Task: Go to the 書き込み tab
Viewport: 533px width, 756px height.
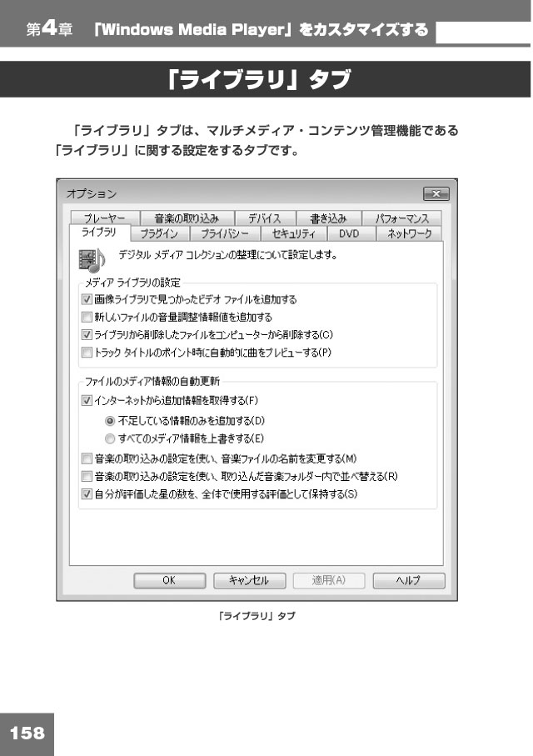Action: 328,218
